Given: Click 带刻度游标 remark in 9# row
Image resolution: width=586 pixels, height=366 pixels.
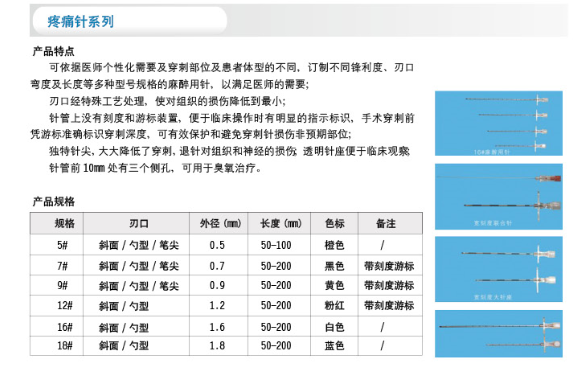Looking at the screenshot, I should (389, 286).
